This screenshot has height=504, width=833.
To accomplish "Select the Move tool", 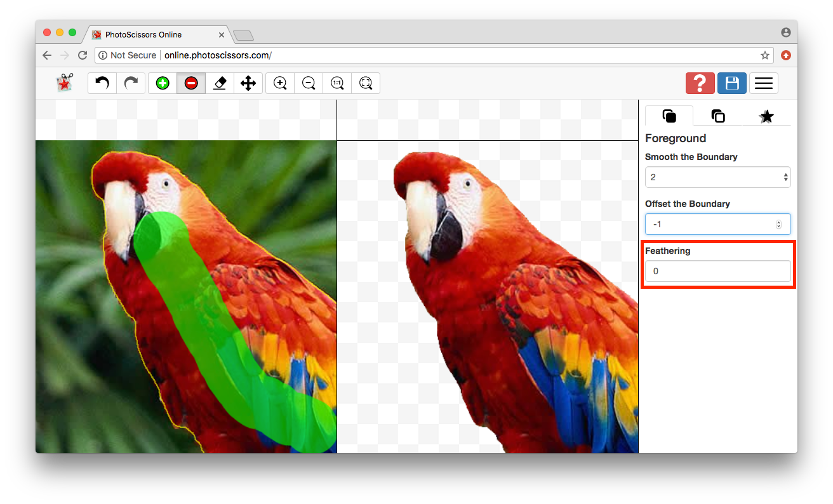I will coord(248,83).
